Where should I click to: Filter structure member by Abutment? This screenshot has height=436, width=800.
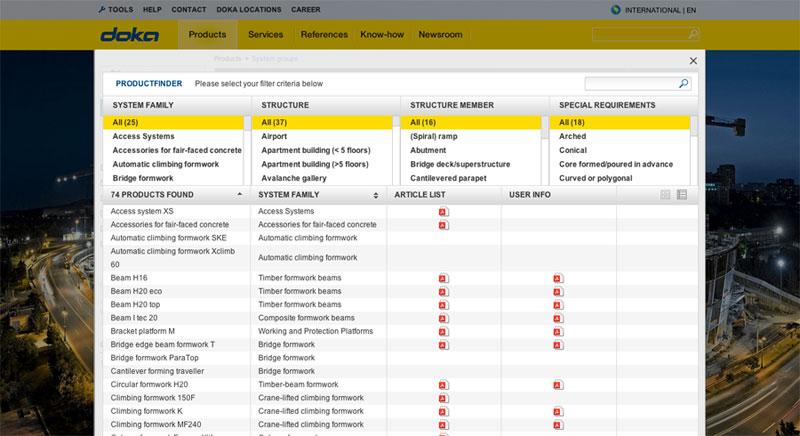pyautogui.click(x=428, y=150)
